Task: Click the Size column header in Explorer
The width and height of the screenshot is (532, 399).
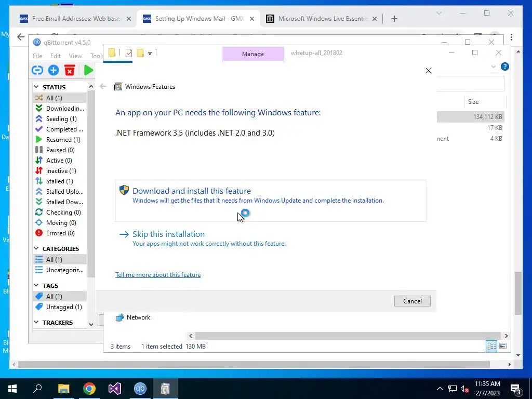Action: (x=473, y=102)
